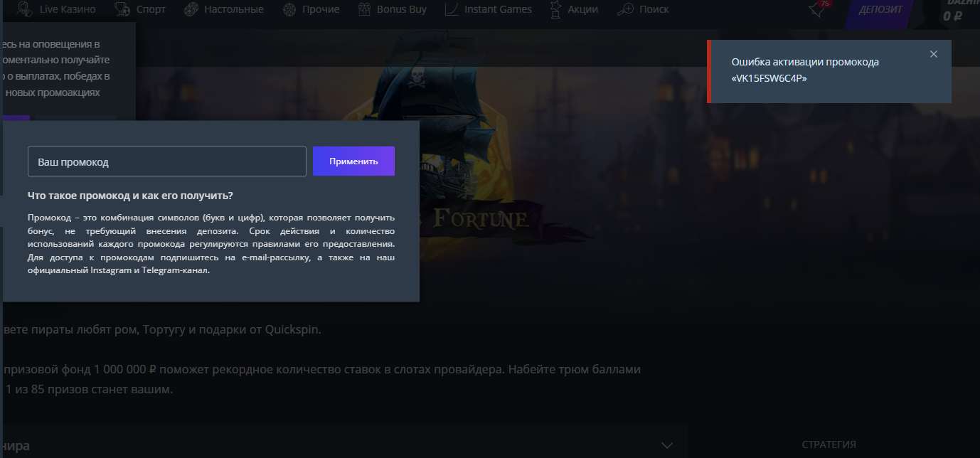Click the СТРАТЕГИЯ label in sidebar
Viewport: 980px width, 458px height.
point(829,444)
